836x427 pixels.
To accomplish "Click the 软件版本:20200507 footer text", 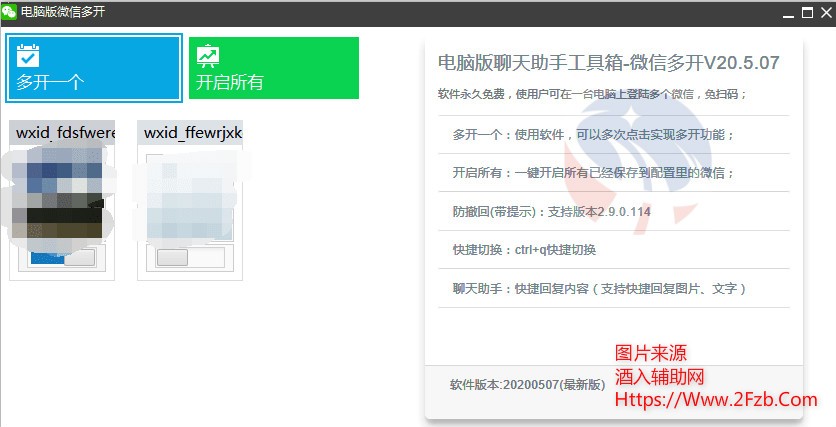I will click(527, 384).
